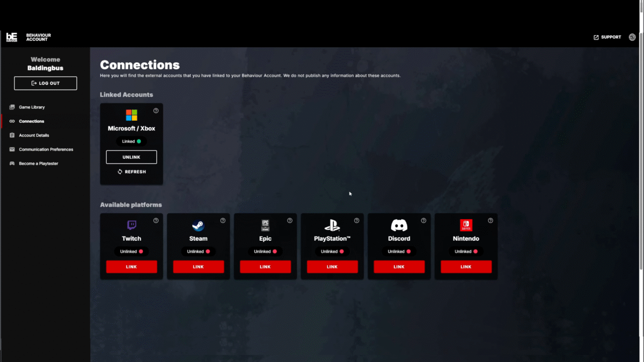Link the Epic account
The height and width of the screenshot is (362, 644).
[265, 267]
